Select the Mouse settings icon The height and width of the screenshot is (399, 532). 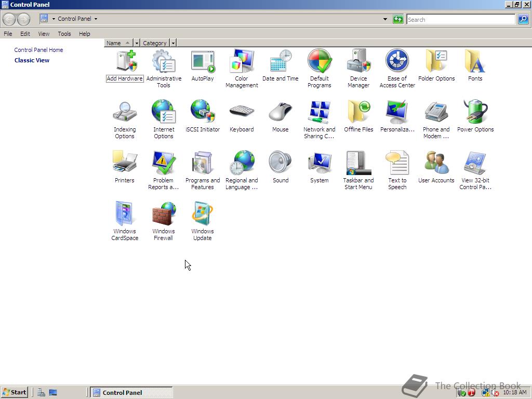[x=280, y=116]
